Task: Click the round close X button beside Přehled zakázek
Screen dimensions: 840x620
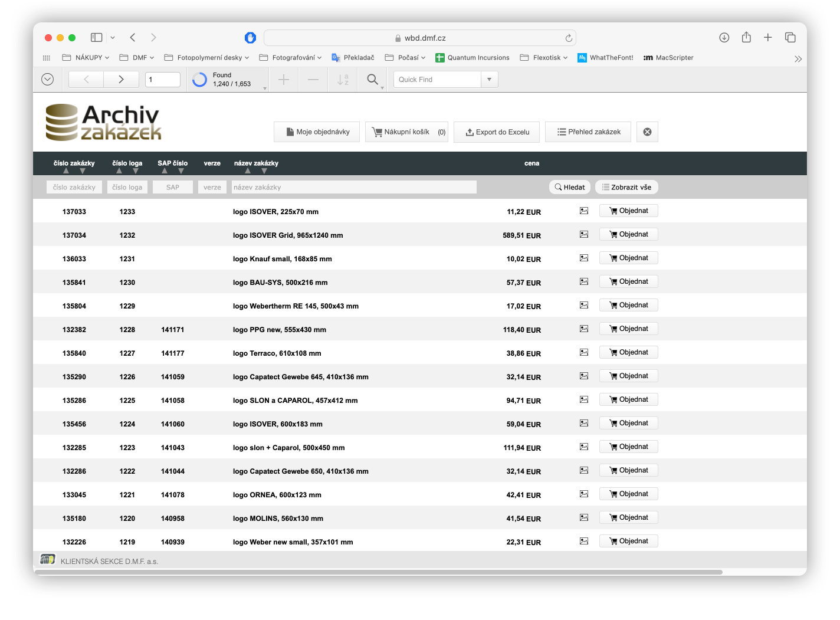Action: point(647,132)
